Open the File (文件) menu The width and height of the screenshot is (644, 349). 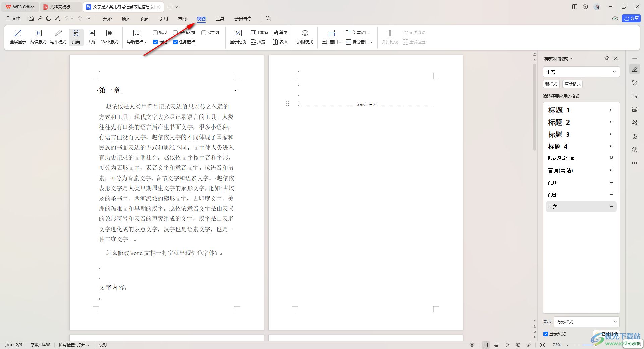pos(13,18)
